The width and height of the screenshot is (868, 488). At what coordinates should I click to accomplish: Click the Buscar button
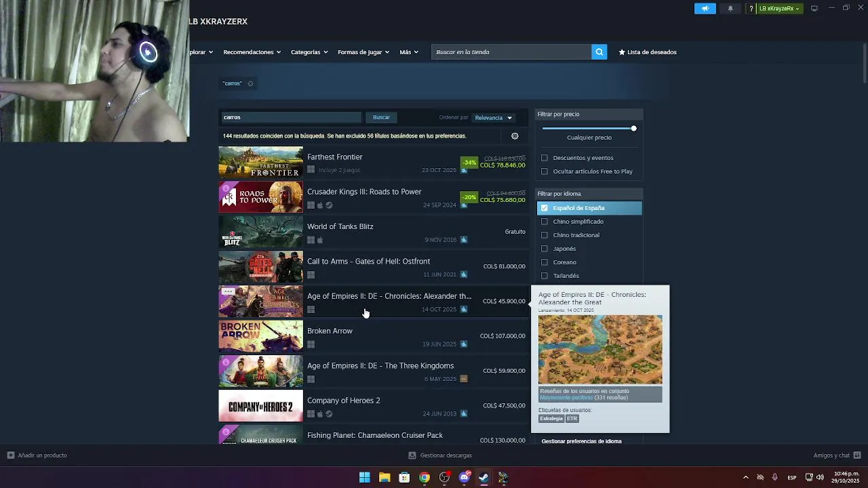[x=381, y=117]
